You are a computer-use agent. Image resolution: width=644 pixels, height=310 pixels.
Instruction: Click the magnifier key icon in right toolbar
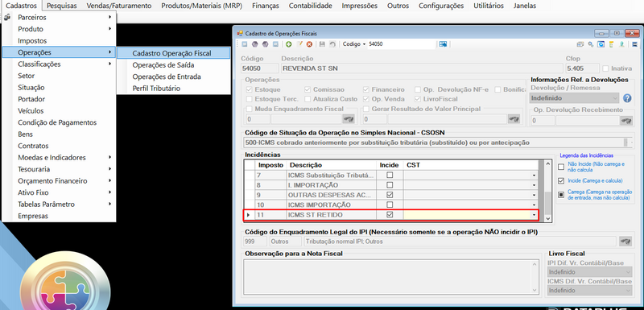pos(591,44)
